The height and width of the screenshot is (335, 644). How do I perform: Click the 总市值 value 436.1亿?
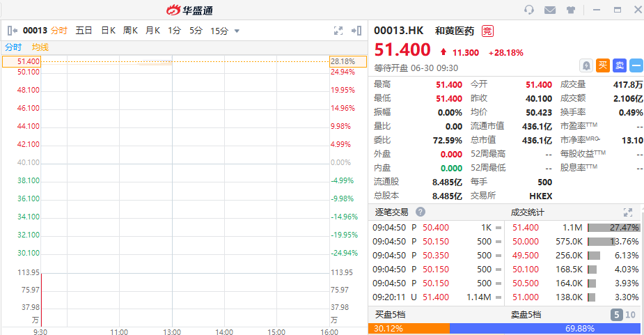pyautogui.click(x=537, y=140)
